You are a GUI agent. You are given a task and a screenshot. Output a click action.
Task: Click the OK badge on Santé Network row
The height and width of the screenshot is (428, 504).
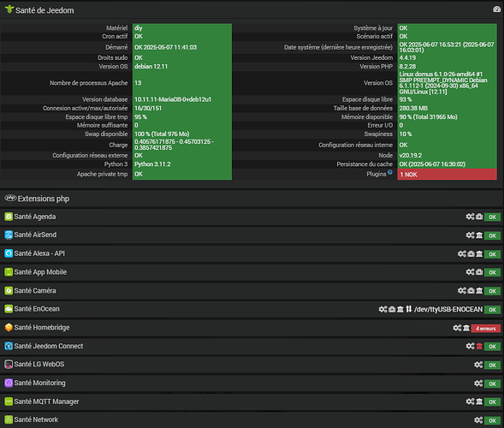[x=492, y=420]
